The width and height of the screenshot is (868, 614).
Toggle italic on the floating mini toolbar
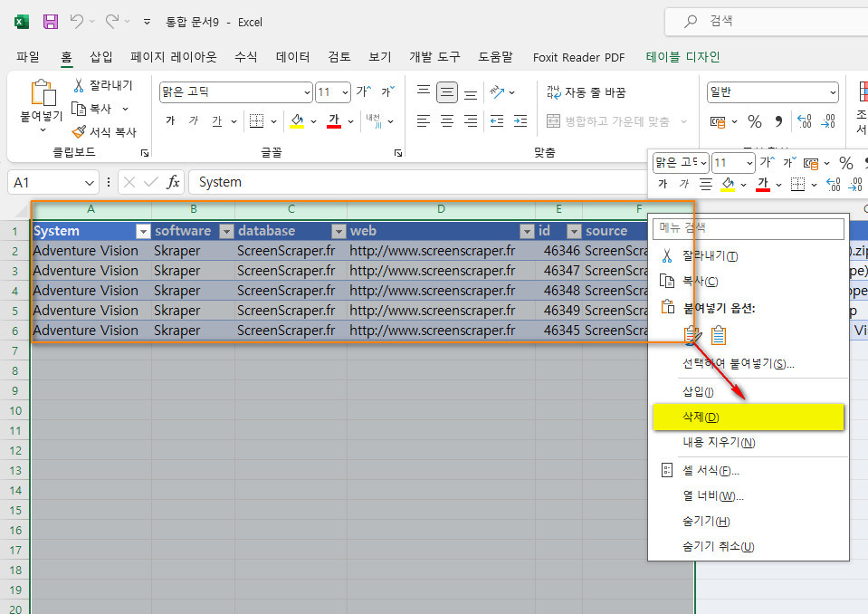coord(684,184)
